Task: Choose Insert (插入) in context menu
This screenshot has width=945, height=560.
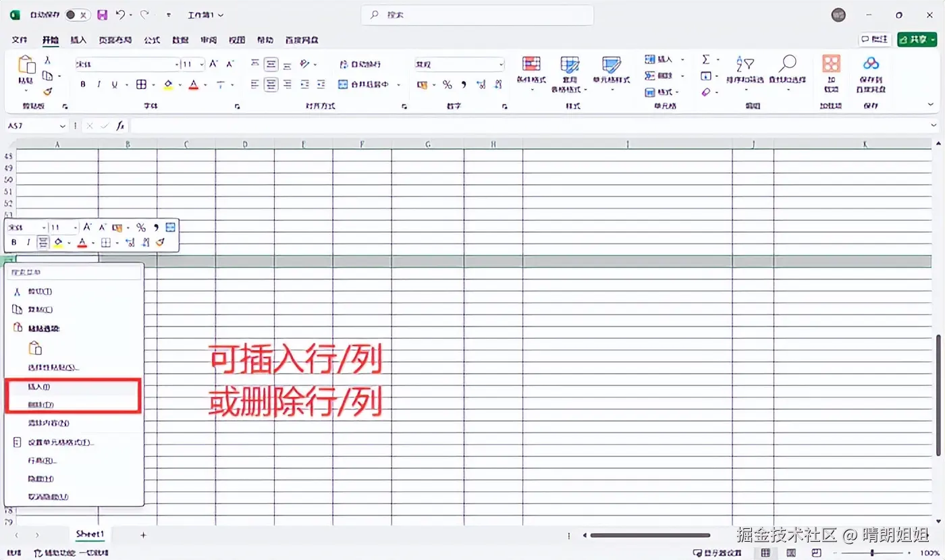Action: pyautogui.click(x=74, y=387)
